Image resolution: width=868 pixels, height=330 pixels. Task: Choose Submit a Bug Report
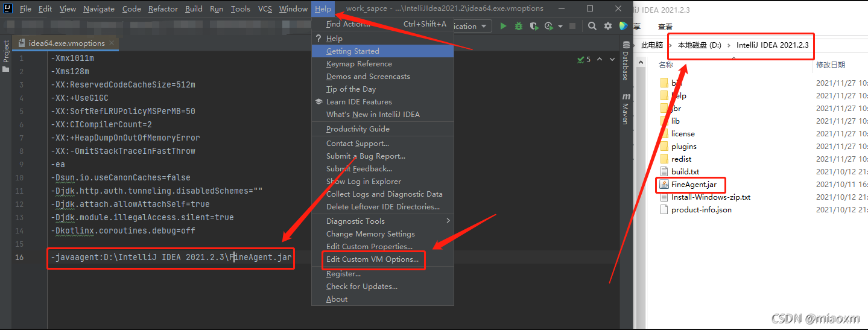(x=382, y=156)
